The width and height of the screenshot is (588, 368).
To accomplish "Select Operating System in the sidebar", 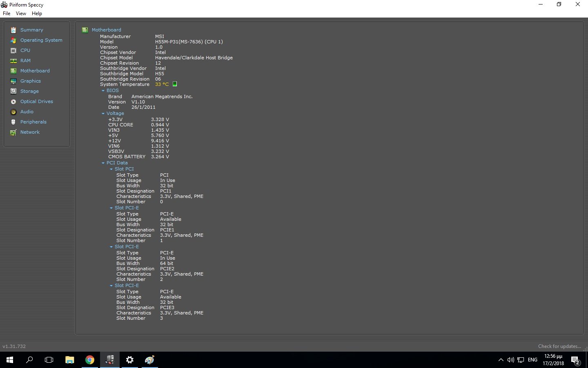I will click(x=41, y=40).
